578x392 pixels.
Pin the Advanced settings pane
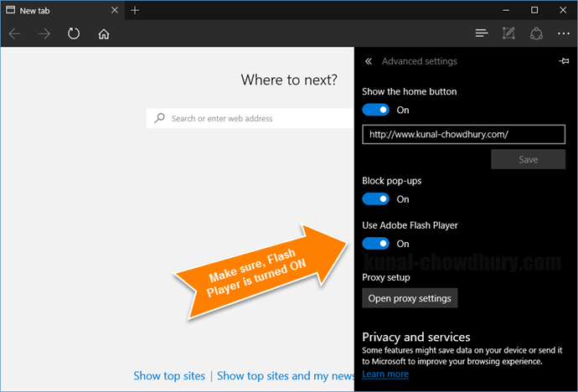pos(564,61)
